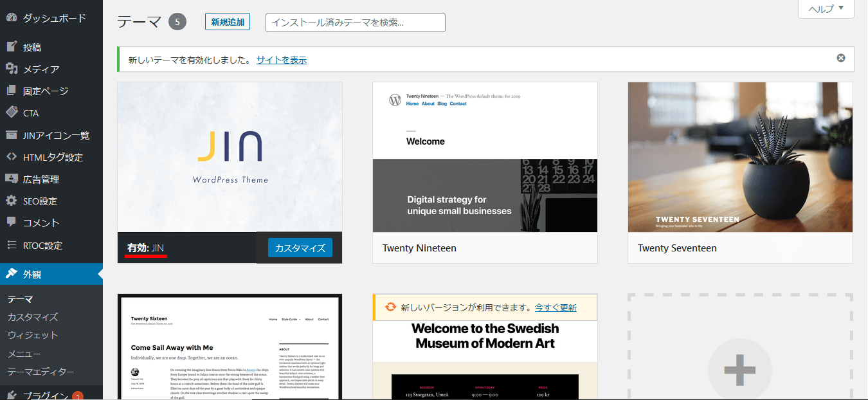The height and width of the screenshot is (400, 868).
Task: Open the メディア menu
Action: click(41, 69)
